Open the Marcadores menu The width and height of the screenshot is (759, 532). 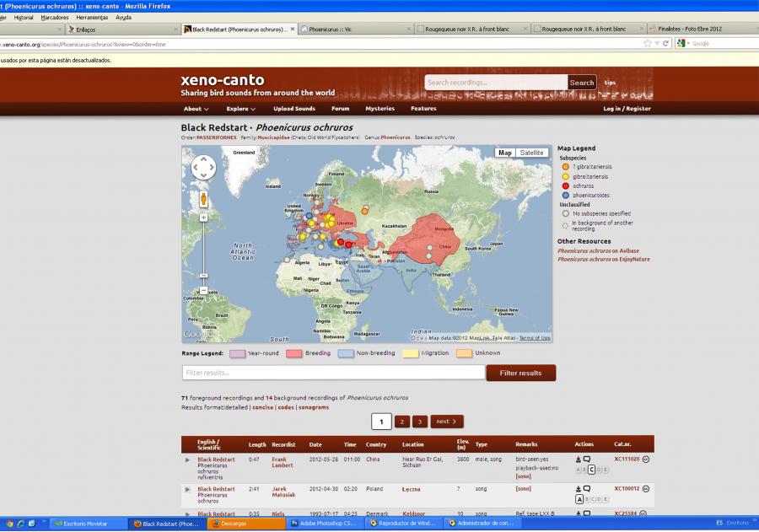[x=55, y=18]
